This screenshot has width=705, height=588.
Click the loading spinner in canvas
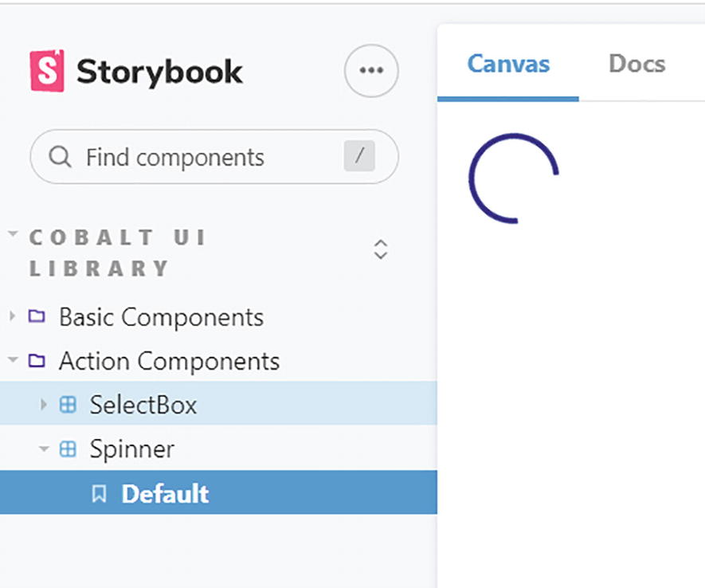(x=513, y=178)
